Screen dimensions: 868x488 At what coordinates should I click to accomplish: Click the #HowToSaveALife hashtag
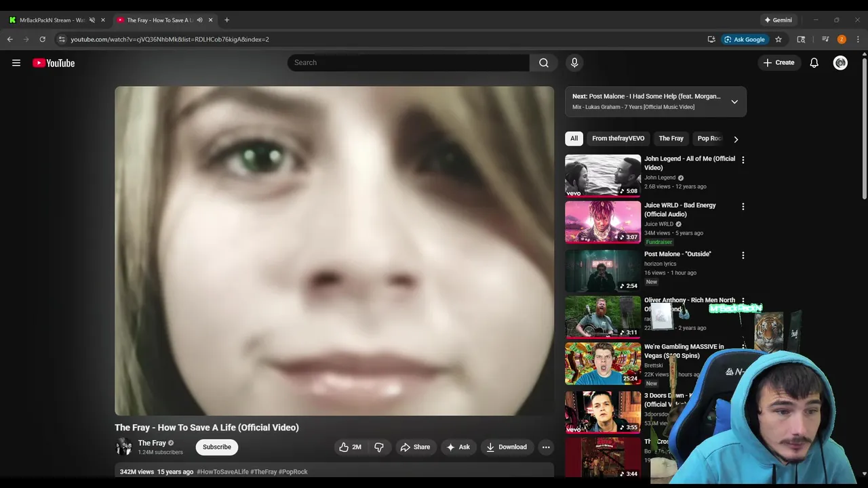[222, 472]
